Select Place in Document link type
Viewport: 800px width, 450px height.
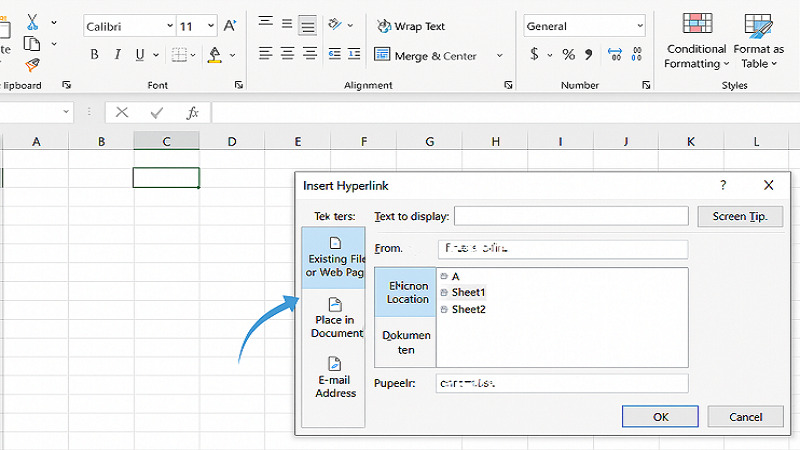click(335, 317)
